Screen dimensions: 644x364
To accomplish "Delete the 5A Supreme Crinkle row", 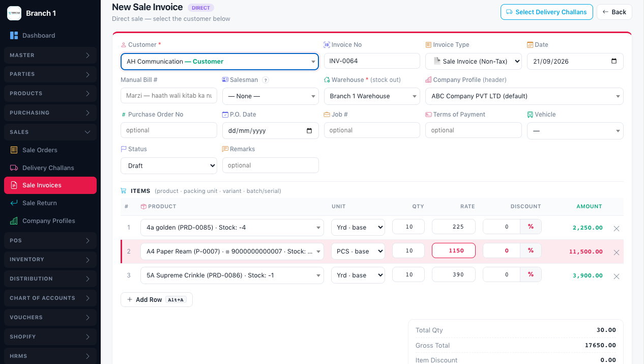I will point(617,276).
